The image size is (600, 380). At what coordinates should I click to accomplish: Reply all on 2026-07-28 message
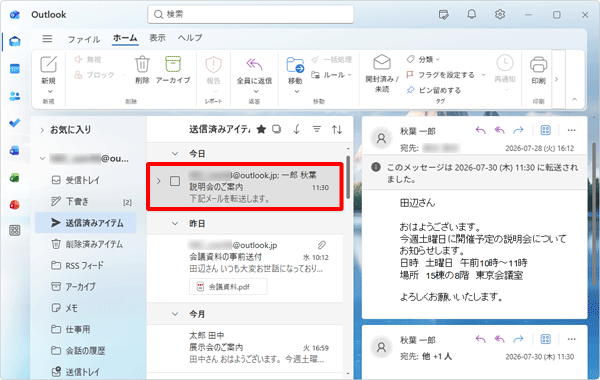[499, 130]
